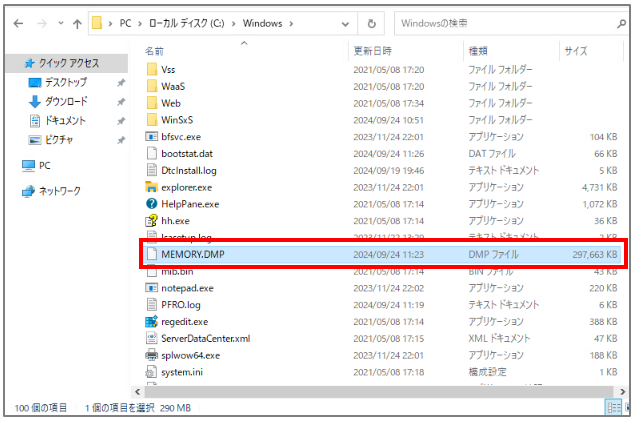Select ローカル ディスク (C:) breadcrumb
The height and width of the screenshot is (421, 633).
[x=187, y=23]
